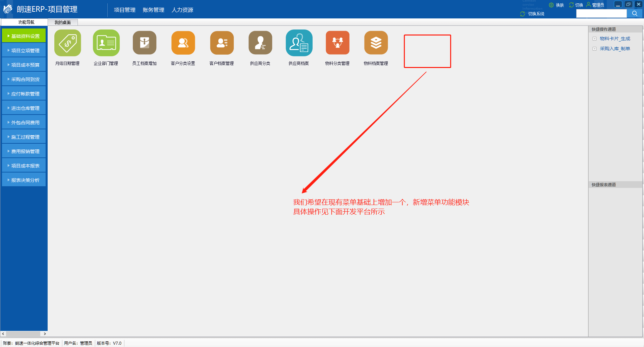Open 客户分类设置 desktop icon

pyautogui.click(x=183, y=43)
